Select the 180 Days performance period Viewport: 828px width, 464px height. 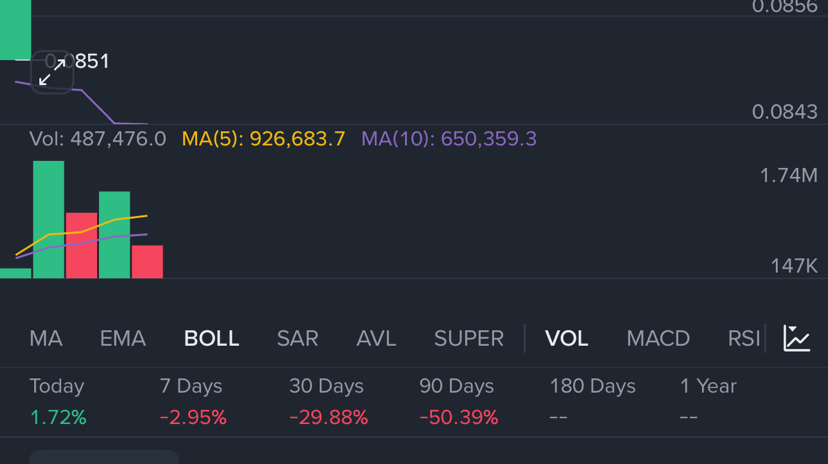click(592, 401)
